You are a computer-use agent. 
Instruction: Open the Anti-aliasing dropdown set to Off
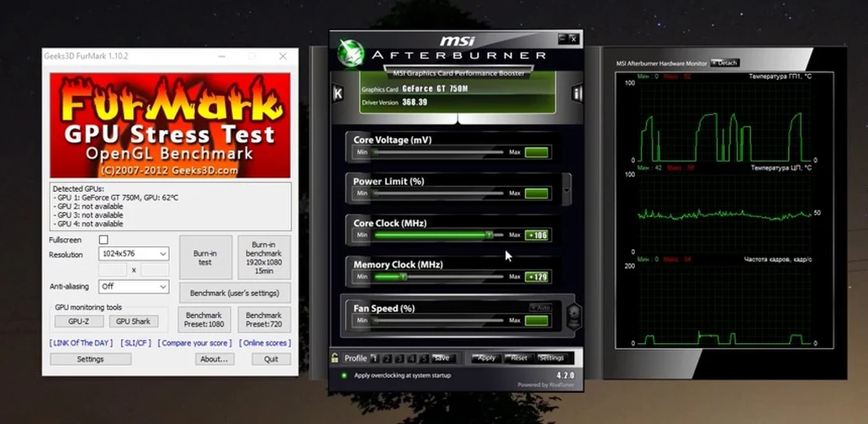[134, 286]
